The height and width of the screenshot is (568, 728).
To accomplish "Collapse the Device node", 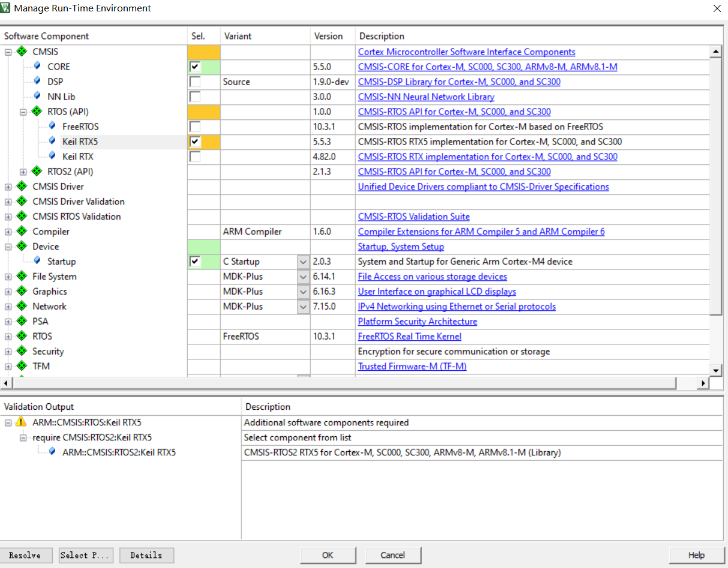I will [x=8, y=247].
